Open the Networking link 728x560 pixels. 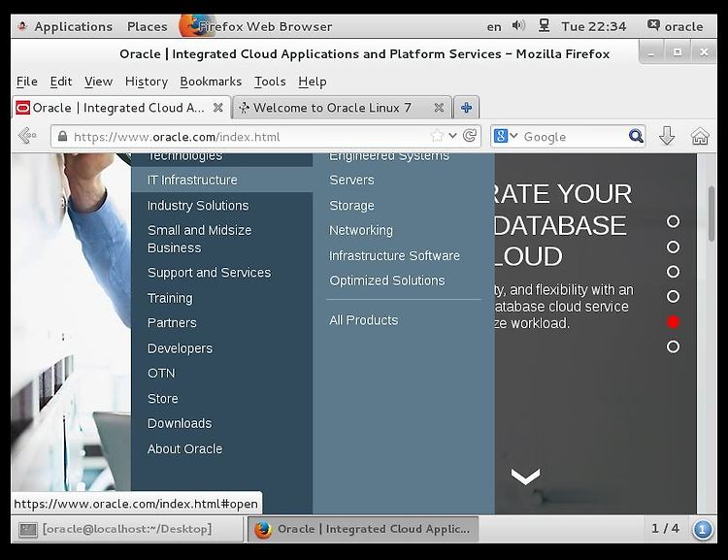[x=361, y=230]
